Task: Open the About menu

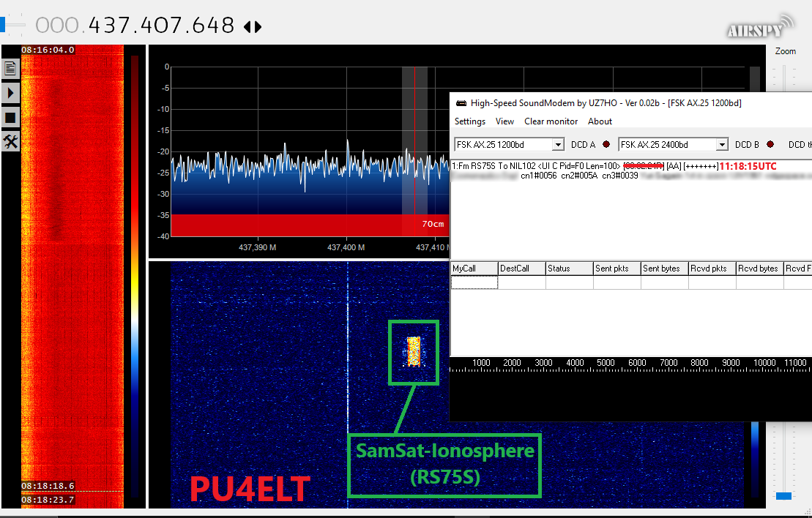Action: (600, 121)
